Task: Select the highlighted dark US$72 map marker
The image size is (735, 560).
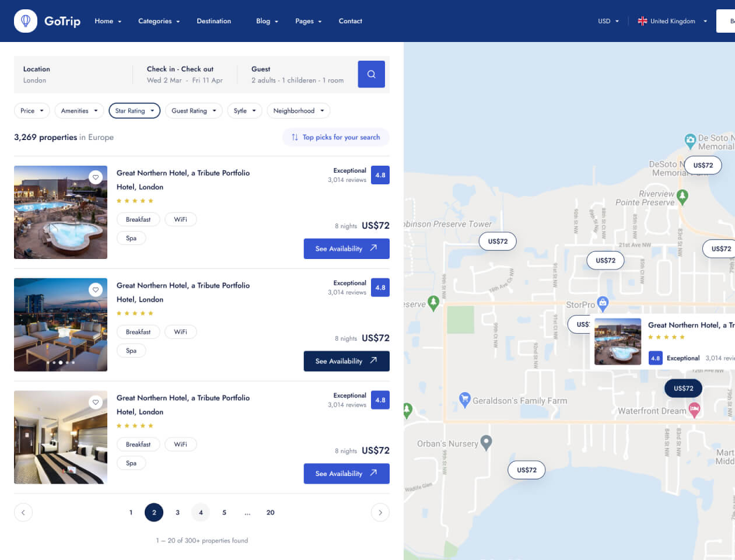Action: 683,388
